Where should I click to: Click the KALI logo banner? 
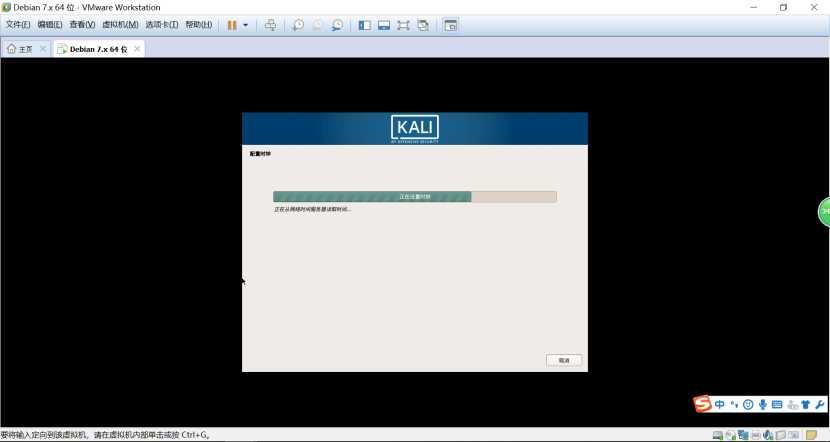[x=415, y=129]
